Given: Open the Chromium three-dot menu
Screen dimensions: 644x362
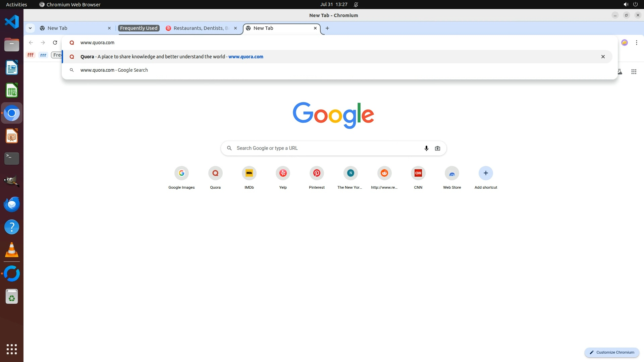Looking at the screenshot, I should (x=636, y=43).
